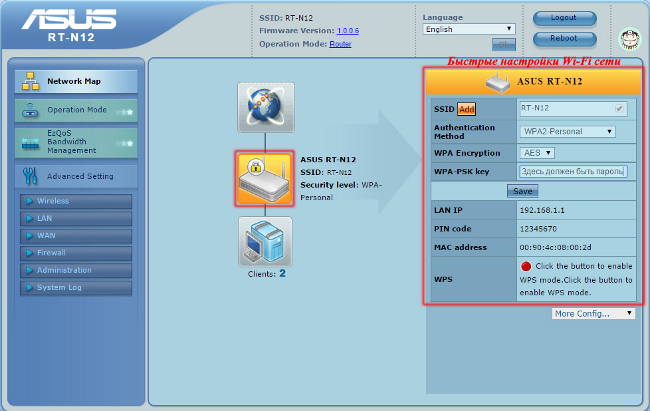Expand the System Log menu
The height and width of the screenshot is (411, 650).
76,287
